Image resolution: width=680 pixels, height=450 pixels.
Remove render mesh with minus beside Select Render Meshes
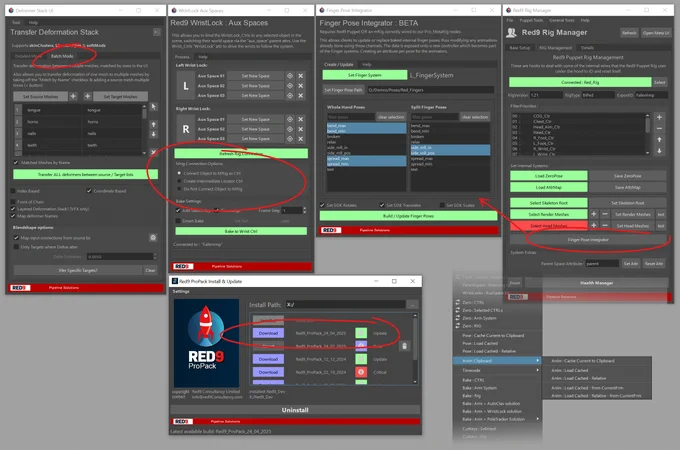tap(605, 214)
